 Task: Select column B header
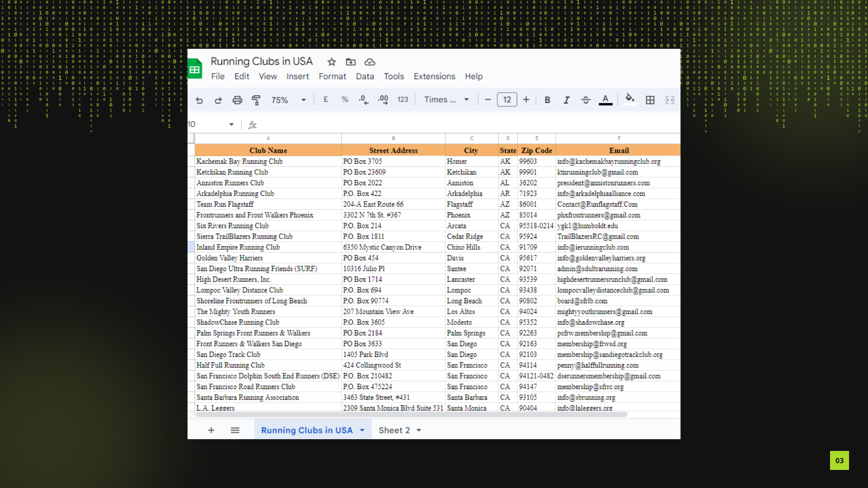393,138
